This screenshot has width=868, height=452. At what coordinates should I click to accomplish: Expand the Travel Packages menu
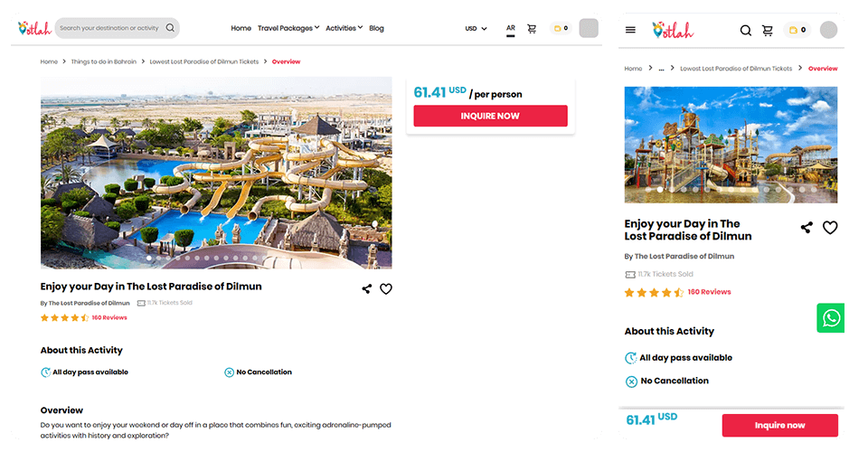pos(288,28)
